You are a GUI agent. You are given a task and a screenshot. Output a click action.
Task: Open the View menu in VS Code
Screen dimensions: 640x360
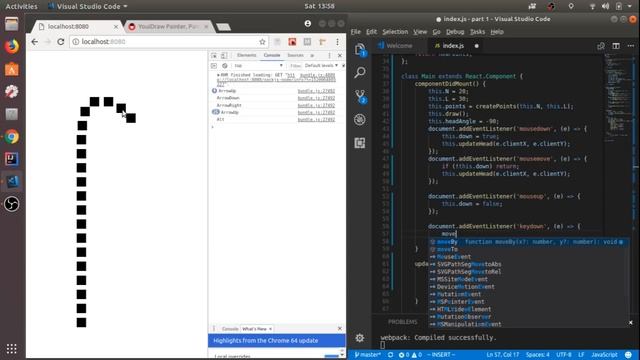[x=420, y=32]
